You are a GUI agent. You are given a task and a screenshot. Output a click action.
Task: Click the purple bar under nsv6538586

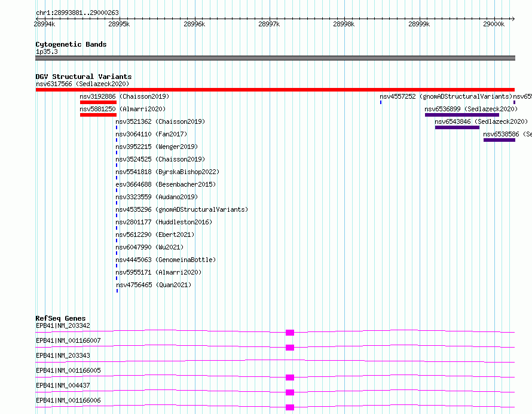pyautogui.click(x=500, y=140)
